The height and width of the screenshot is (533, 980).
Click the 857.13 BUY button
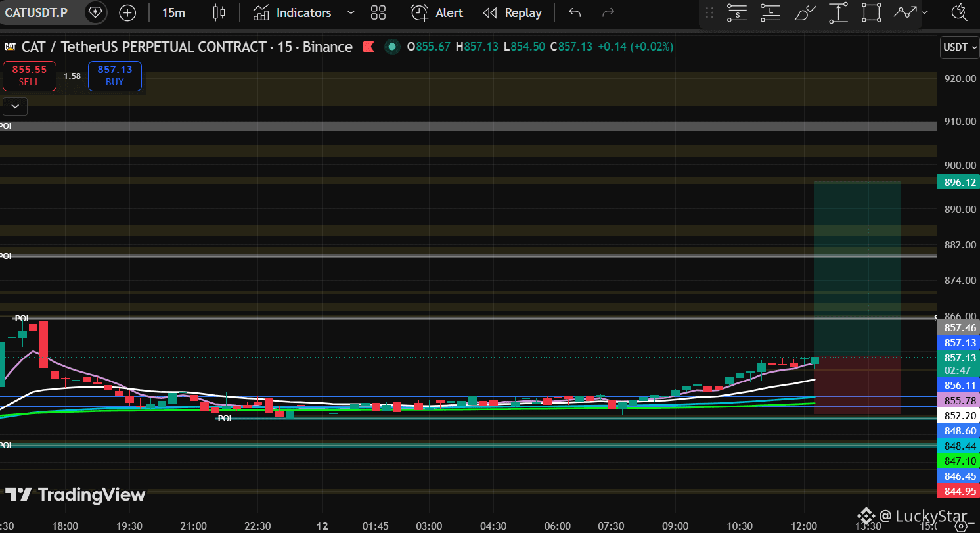click(115, 76)
